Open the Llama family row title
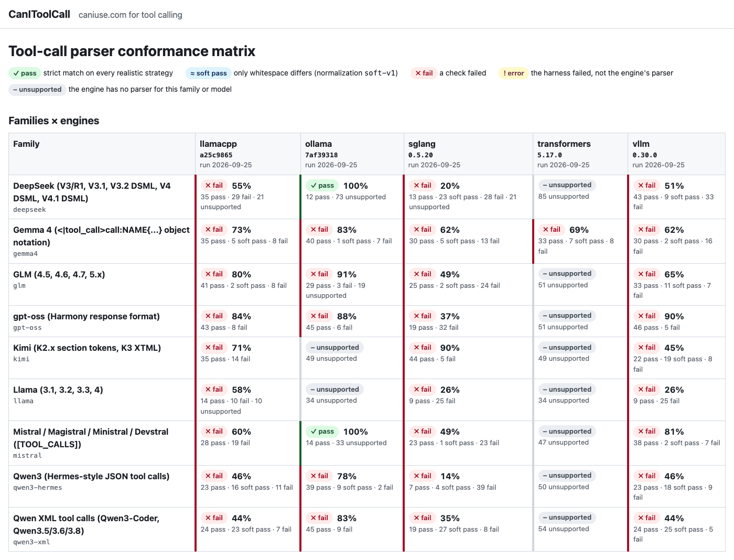734x560 pixels. (x=58, y=390)
